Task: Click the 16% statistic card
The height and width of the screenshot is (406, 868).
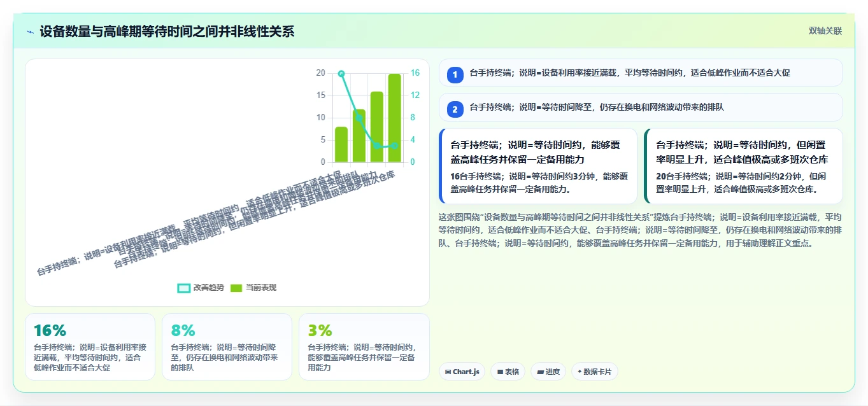Action: pyautogui.click(x=90, y=347)
